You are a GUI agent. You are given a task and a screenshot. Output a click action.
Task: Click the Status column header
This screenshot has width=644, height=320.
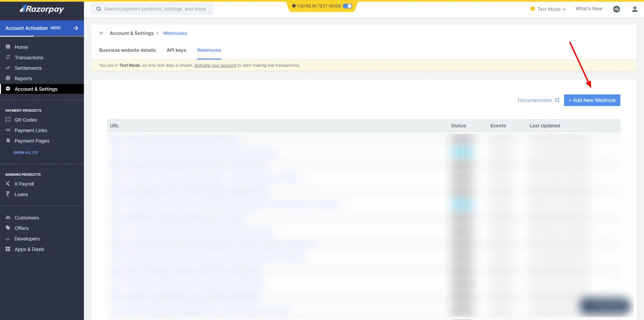click(459, 126)
